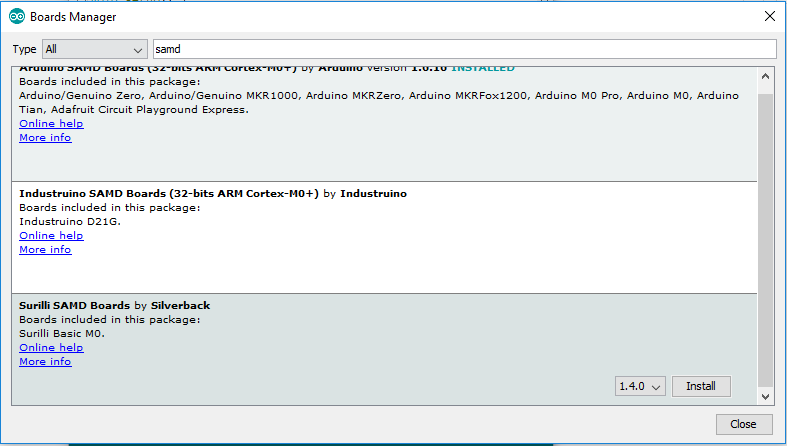The width and height of the screenshot is (787, 446).
Task: Open More info for Arduino SAMD Boards
Action: [45, 137]
